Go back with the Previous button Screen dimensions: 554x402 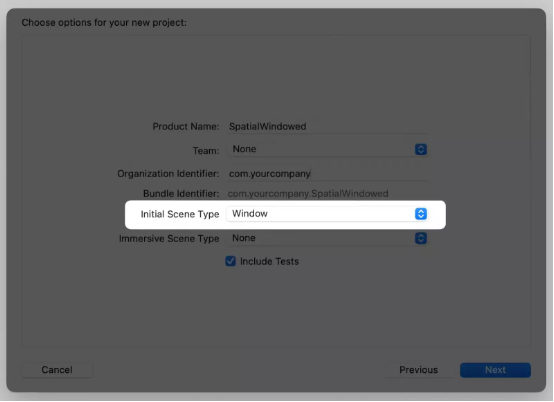418,370
